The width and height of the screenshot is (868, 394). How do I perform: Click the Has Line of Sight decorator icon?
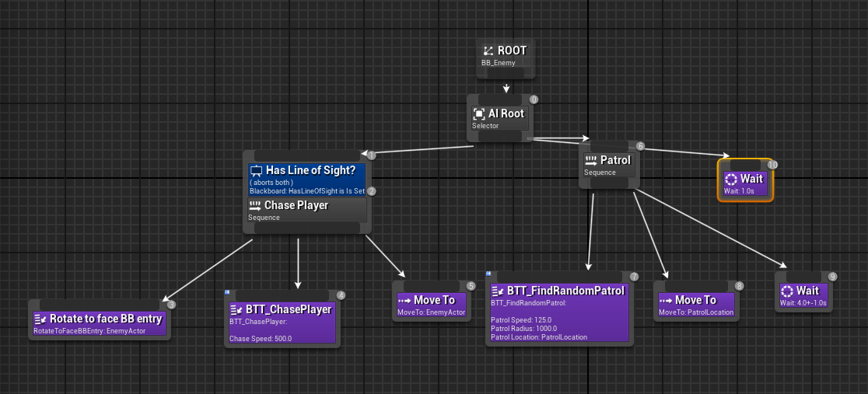(256, 171)
